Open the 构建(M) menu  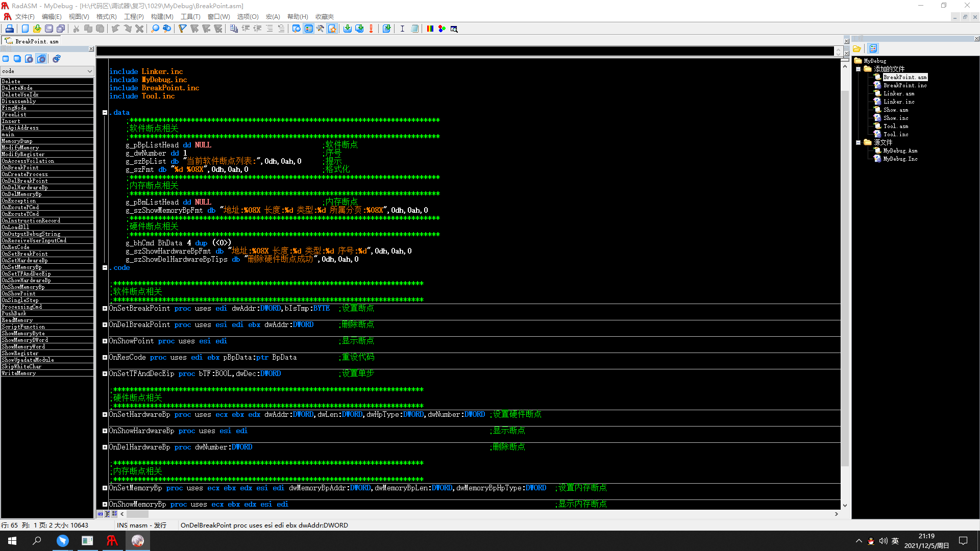coord(162,17)
